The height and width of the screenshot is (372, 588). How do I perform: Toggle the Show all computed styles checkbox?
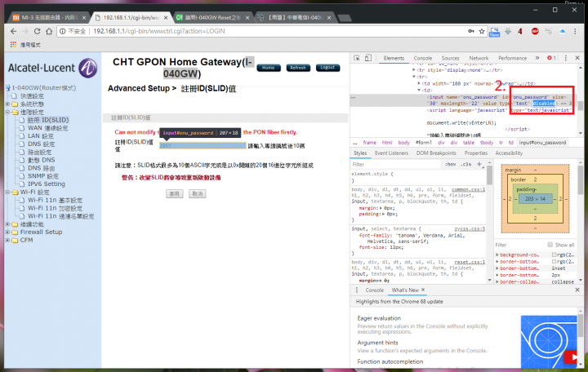pyautogui.click(x=550, y=245)
